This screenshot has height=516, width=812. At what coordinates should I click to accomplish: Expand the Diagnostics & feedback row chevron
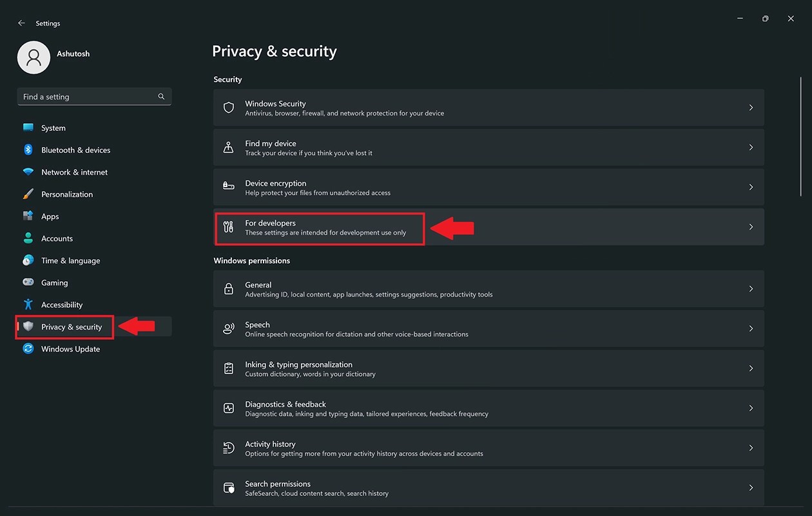[x=751, y=408]
